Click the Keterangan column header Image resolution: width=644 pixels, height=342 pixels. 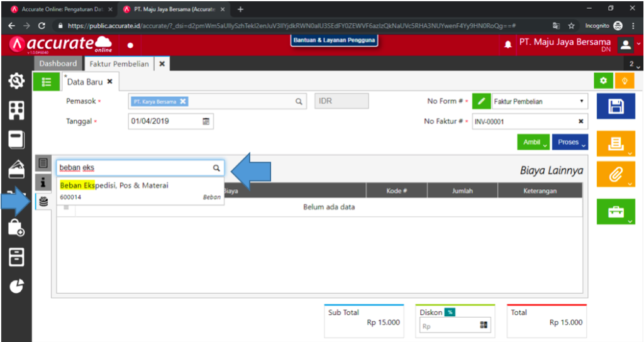(540, 190)
